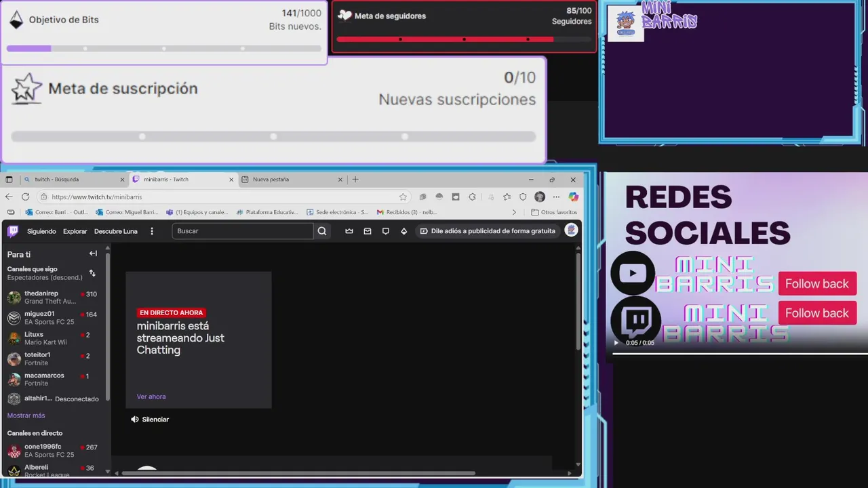Click Follow back next to Twitch

(817, 312)
